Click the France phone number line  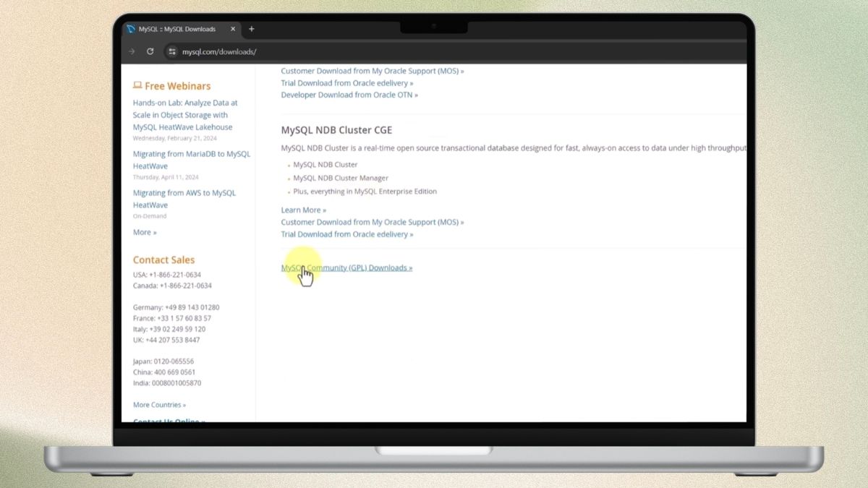pyautogui.click(x=172, y=318)
